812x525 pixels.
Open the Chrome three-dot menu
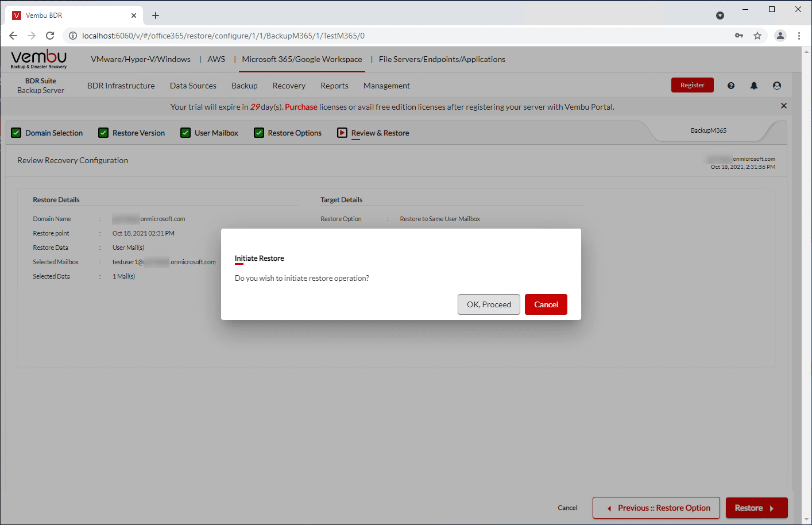[799, 36]
